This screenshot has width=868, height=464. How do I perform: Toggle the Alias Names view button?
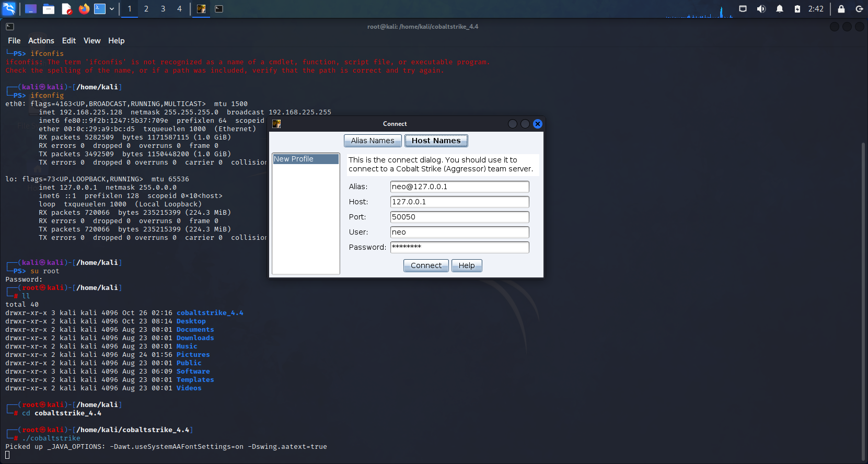373,141
